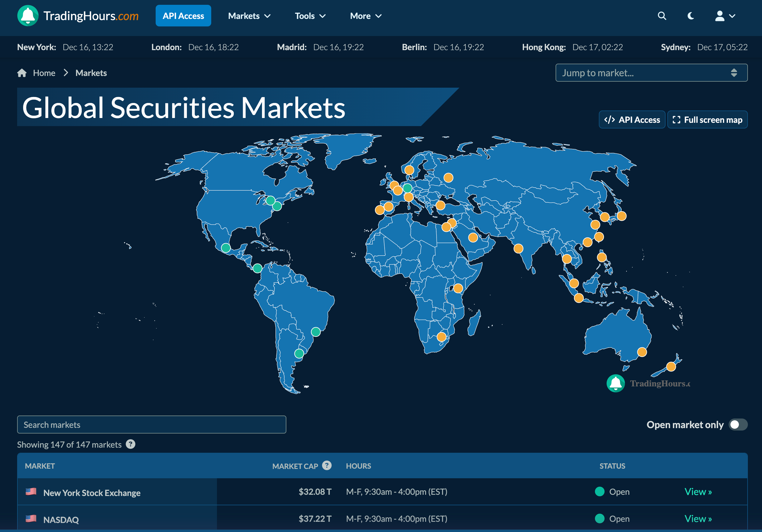The width and height of the screenshot is (762, 532).
Task: Expand the Markets navigation dropdown
Action: (x=249, y=16)
